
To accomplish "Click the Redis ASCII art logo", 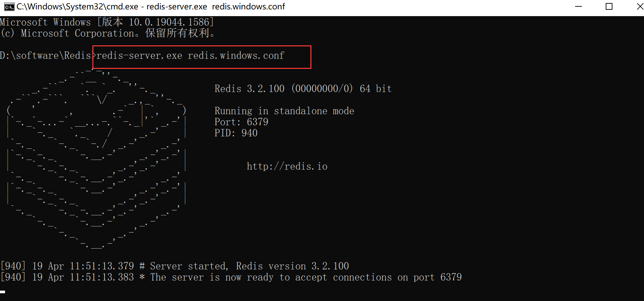I will (96, 158).
